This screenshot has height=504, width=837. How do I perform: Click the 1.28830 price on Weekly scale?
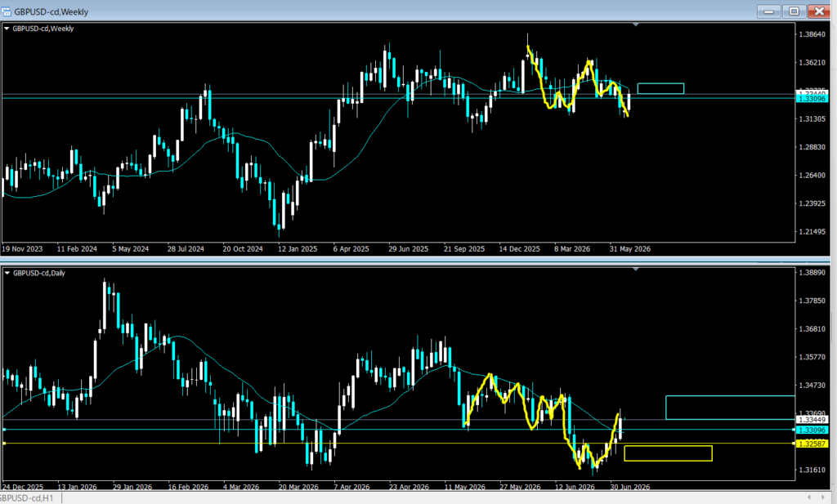click(812, 147)
